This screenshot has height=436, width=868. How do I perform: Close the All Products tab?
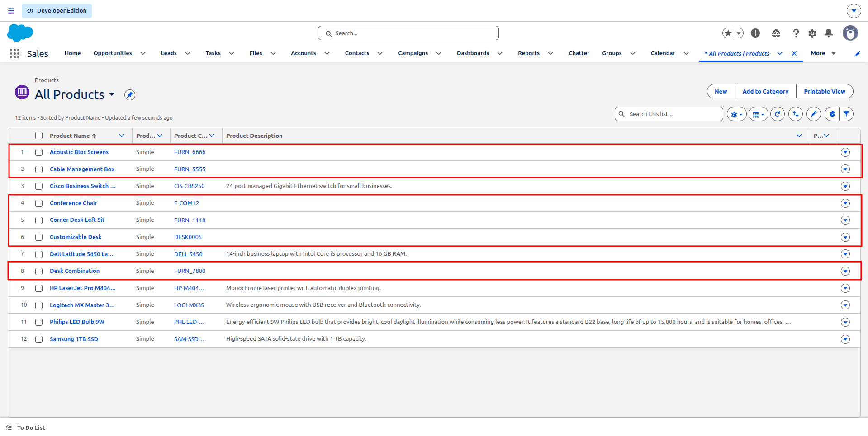click(x=794, y=53)
